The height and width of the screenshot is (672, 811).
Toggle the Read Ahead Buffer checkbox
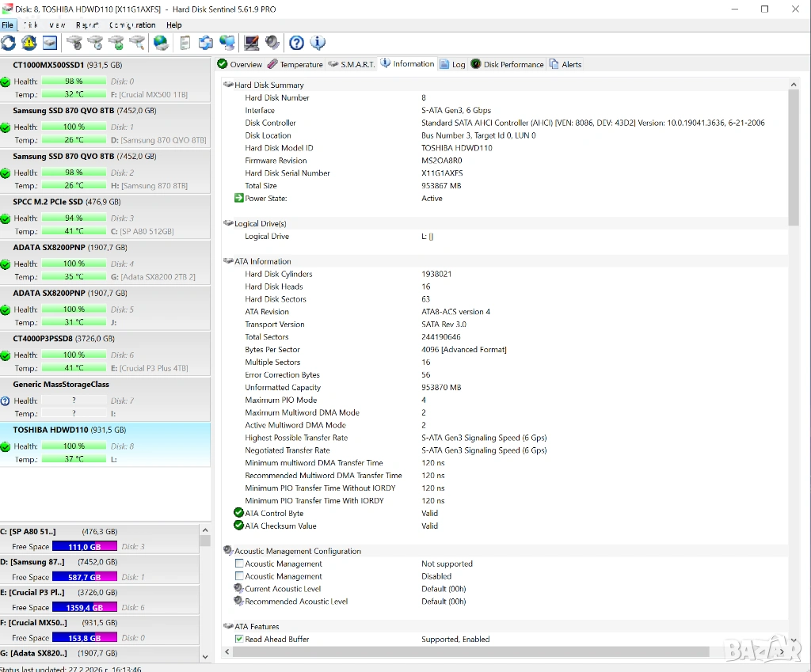239,639
